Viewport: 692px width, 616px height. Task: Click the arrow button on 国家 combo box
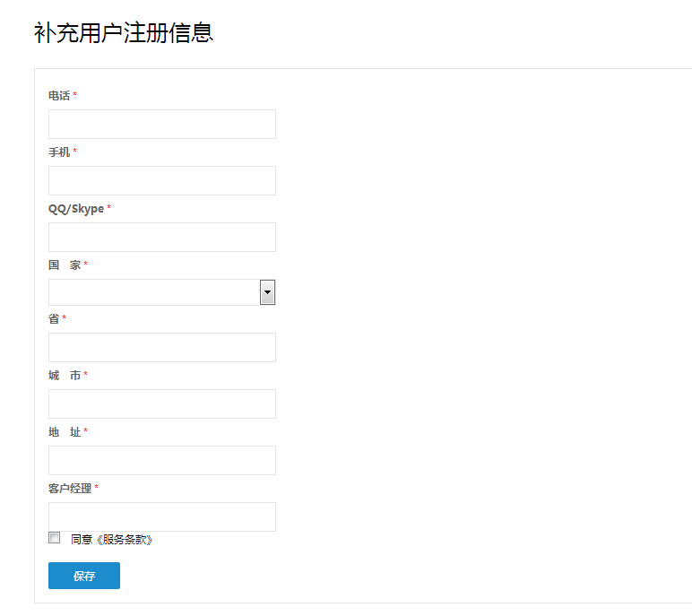coord(267,292)
